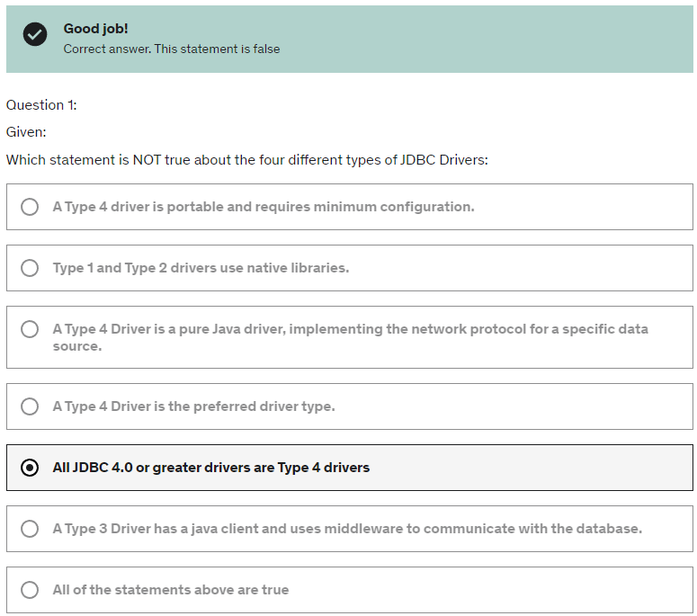Viewport: 697px width, 616px height.
Task: Click the black checkmark success icon
Action: (35, 34)
